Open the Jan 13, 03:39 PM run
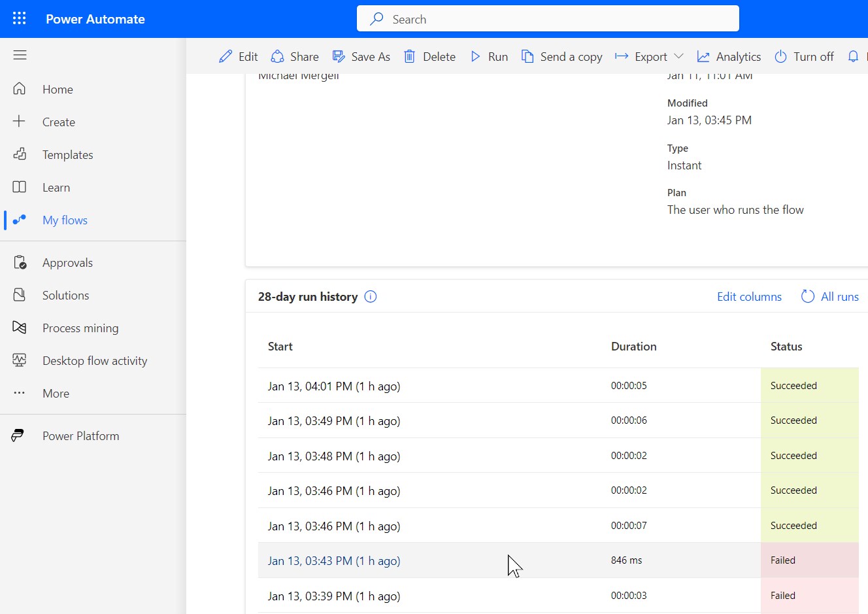 click(x=334, y=596)
